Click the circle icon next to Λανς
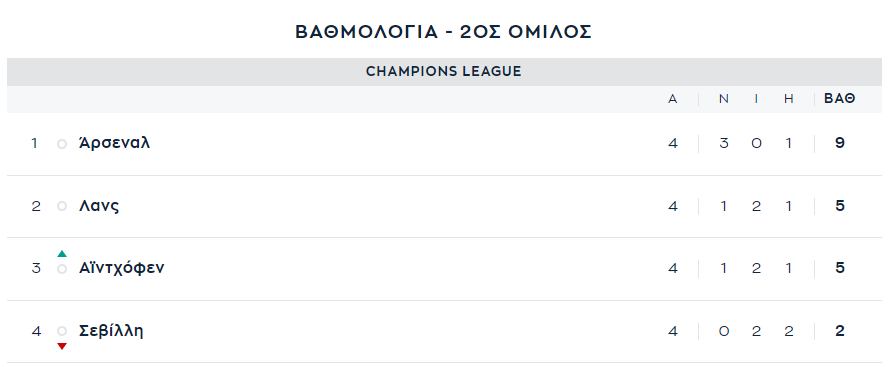Image resolution: width=896 pixels, height=367 pixels. pos(62,206)
